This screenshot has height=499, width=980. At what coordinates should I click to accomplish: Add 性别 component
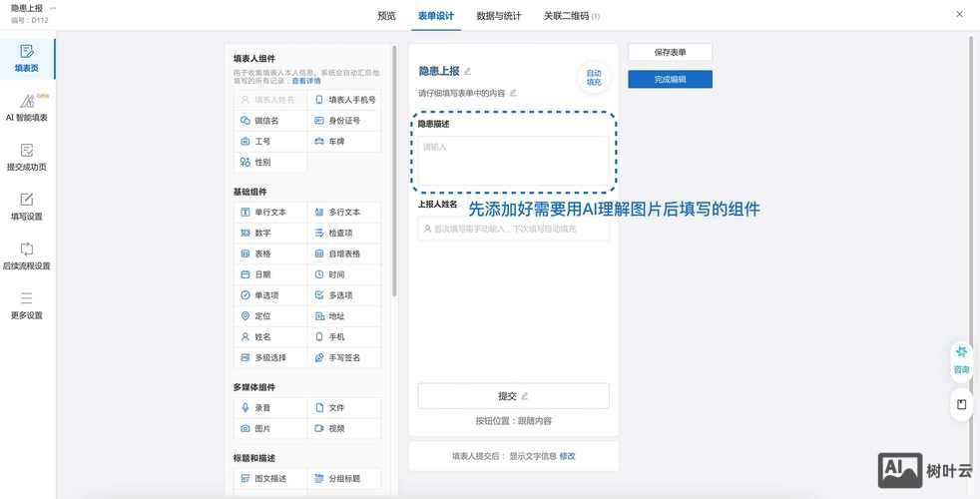click(x=270, y=162)
